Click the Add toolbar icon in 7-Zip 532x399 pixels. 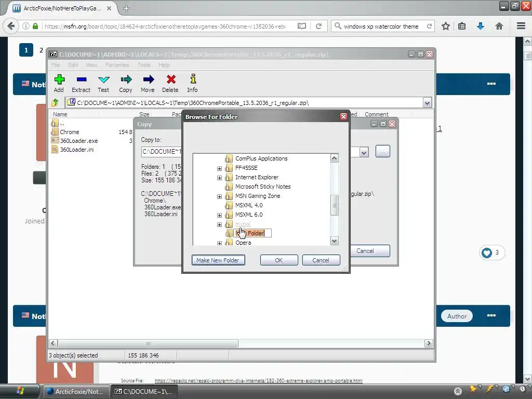pos(59,79)
